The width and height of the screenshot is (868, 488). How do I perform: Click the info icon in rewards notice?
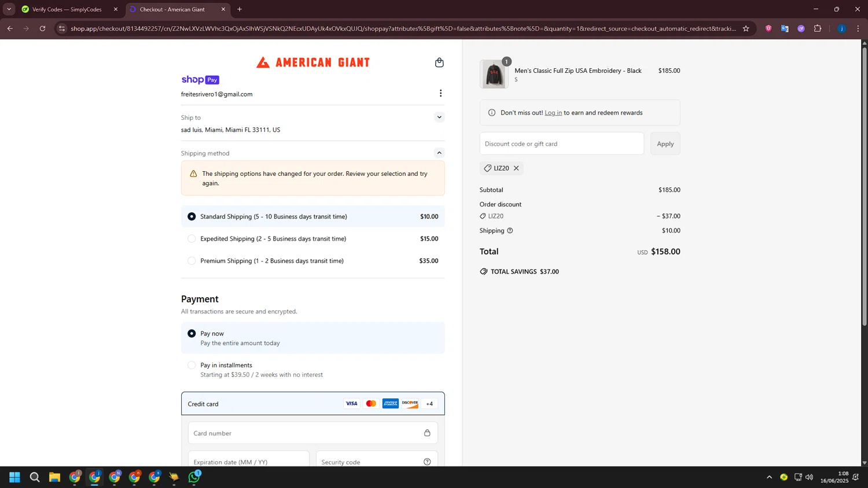point(492,113)
